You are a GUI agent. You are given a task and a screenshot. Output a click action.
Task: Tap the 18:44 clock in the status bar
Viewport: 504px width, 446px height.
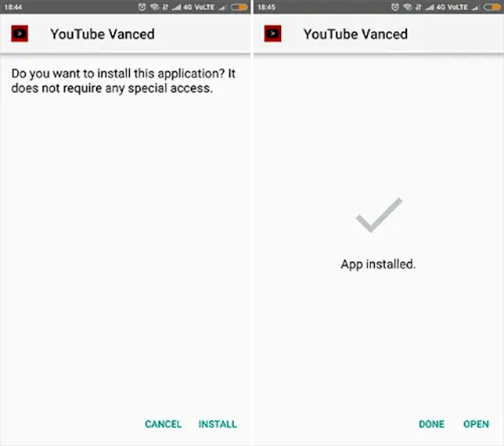click(x=13, y=7)
